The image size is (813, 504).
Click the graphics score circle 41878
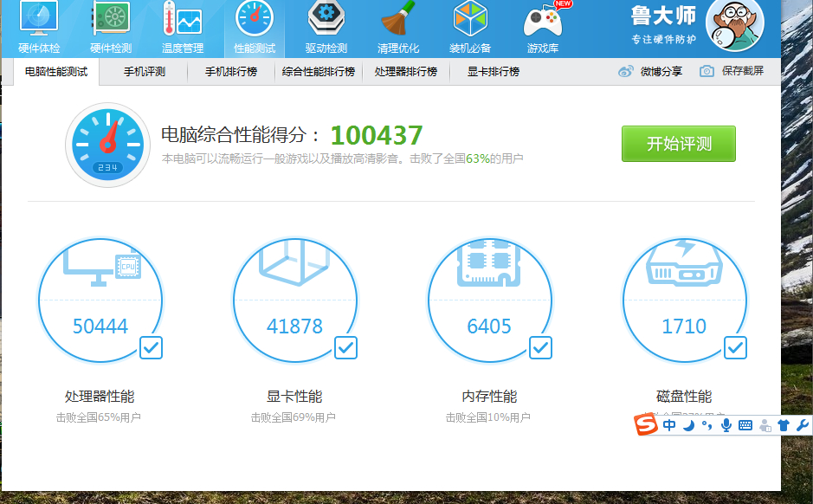(x=295, y=300)
